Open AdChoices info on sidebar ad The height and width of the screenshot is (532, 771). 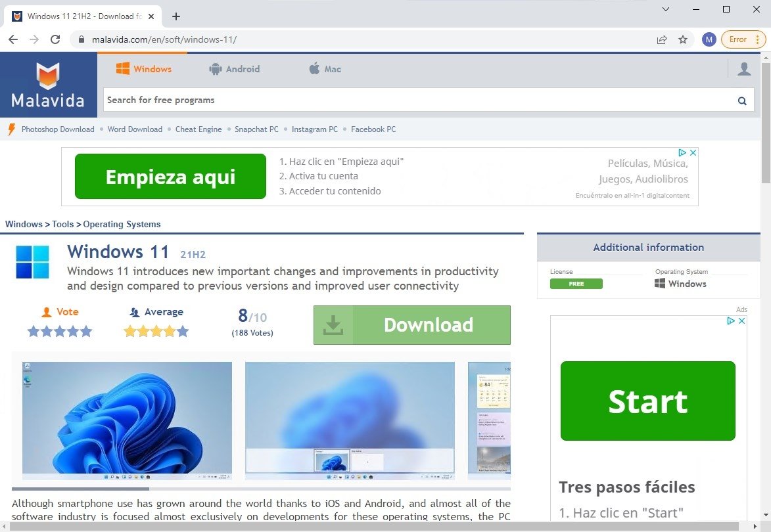(x=731, y=321)
